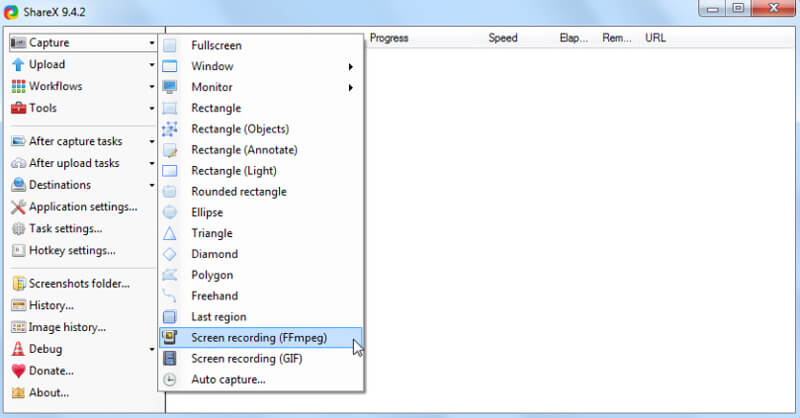This screenshot has width=800, height=418.
Task: Expand the Window submenu arrow
Action: pos(350,67)
